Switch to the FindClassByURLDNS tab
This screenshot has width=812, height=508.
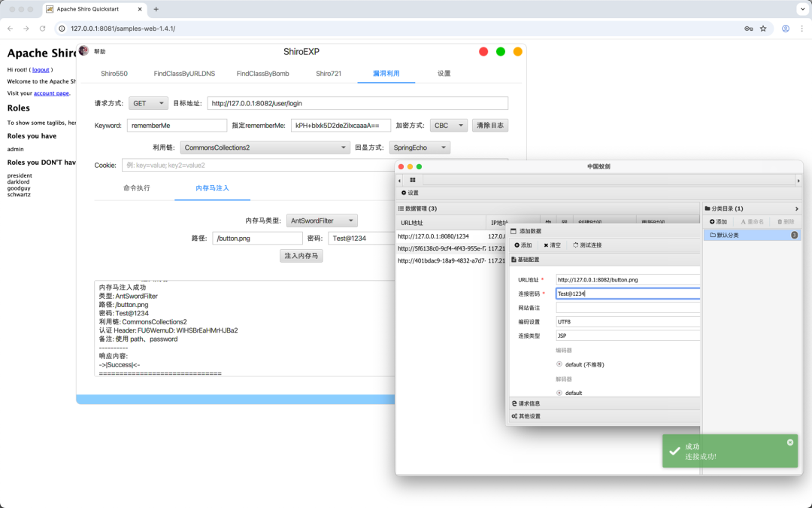tap(184, 74)
